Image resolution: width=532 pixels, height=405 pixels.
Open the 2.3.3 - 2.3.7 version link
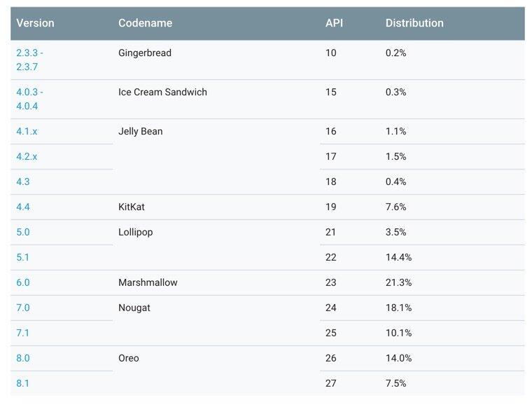(29, 60)
